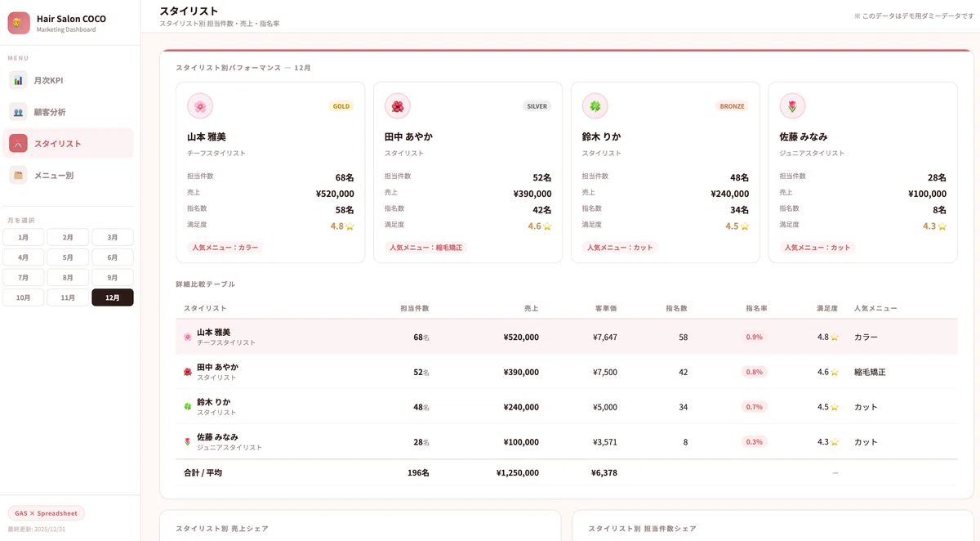Select month 10月
The height and width of the screenshot is (541, 980).
click(24, 298)
